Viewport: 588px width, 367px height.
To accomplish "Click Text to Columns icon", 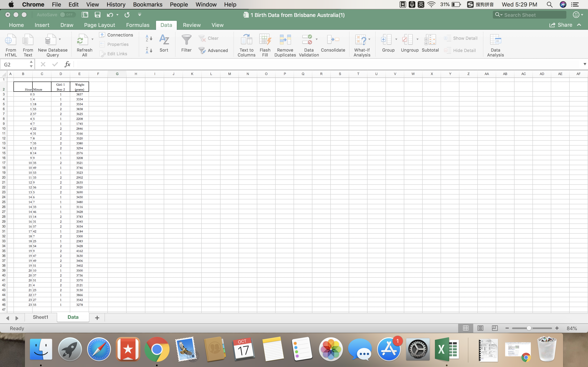I will (246, 40).
